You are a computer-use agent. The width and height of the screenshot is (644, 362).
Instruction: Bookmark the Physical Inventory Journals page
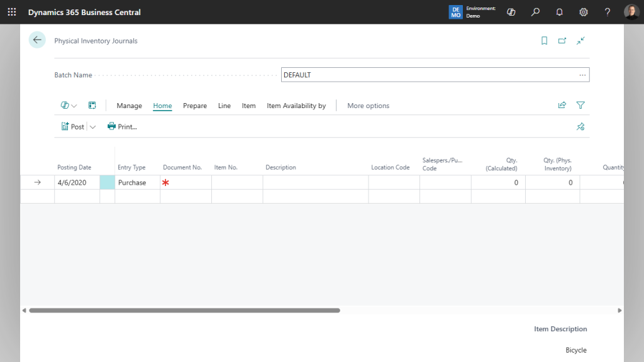point(543,40)
